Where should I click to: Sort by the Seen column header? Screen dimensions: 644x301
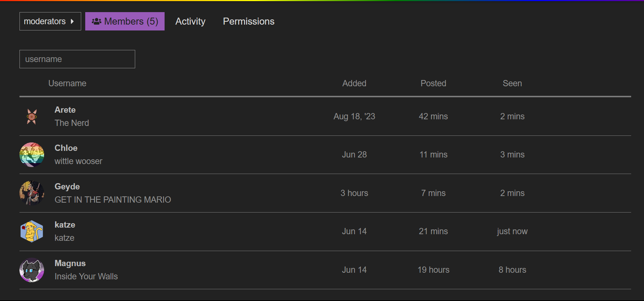pos(512,83)
